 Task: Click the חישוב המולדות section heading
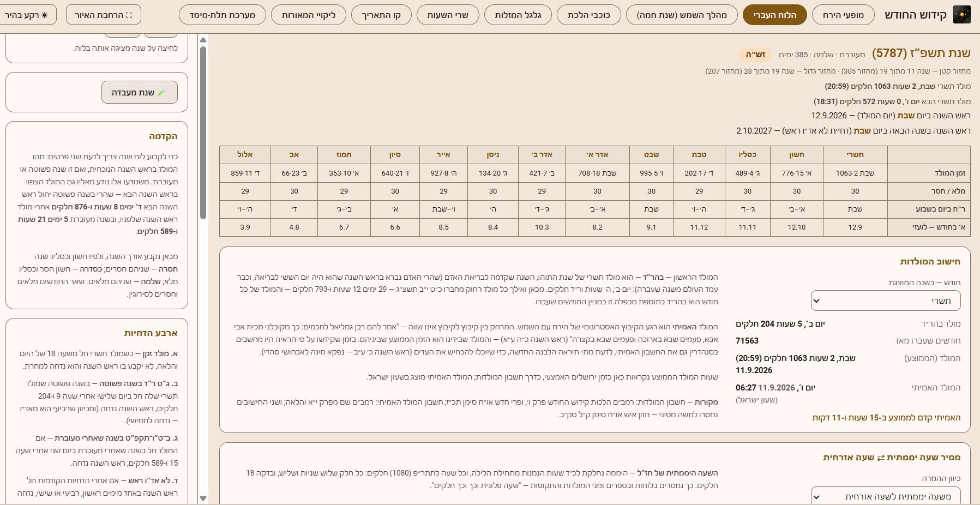point(930,262)
